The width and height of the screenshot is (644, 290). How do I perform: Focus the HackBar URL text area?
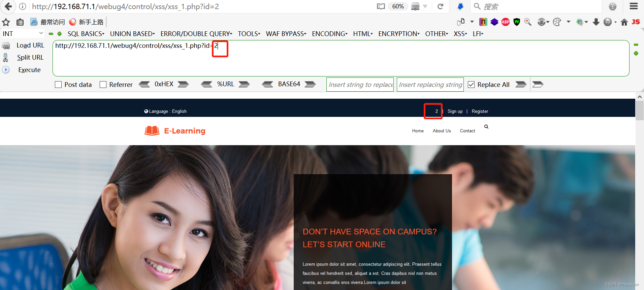tap(341, 58)
